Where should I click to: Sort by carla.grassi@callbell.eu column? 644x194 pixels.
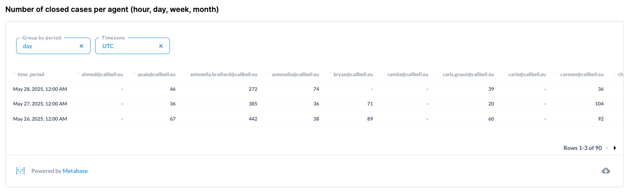point(468,74)
